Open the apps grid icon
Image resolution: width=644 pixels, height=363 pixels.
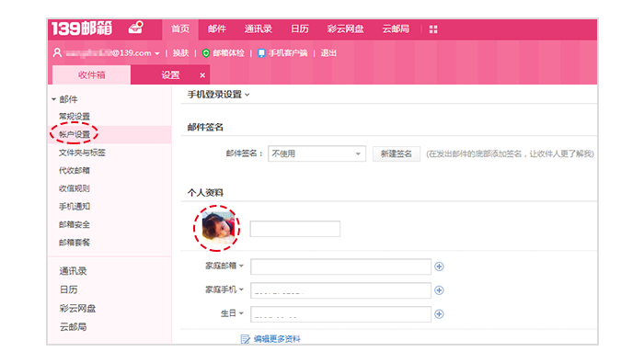pos(433,29)
